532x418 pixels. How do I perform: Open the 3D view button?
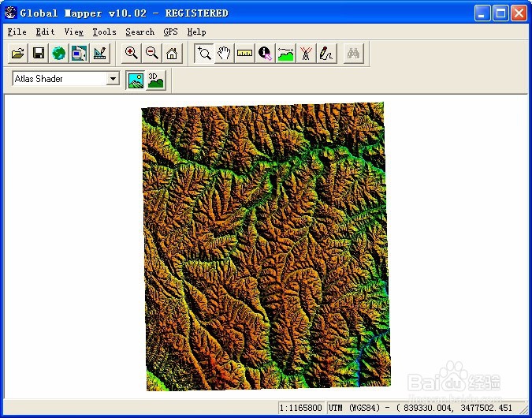pos(156,80)
